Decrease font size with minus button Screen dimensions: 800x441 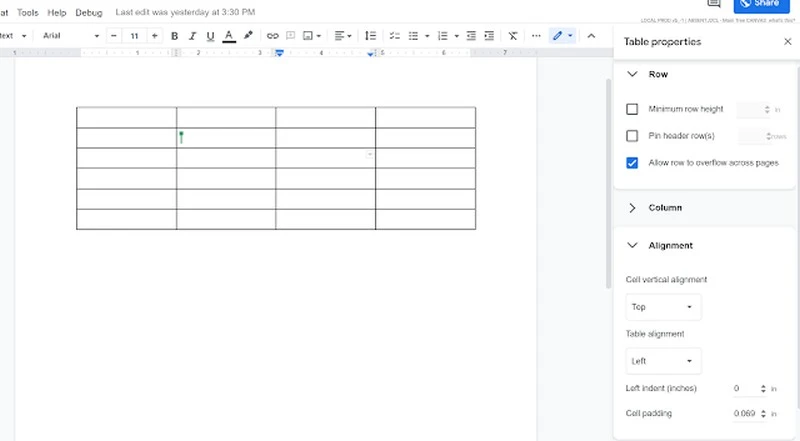point(114,36)
